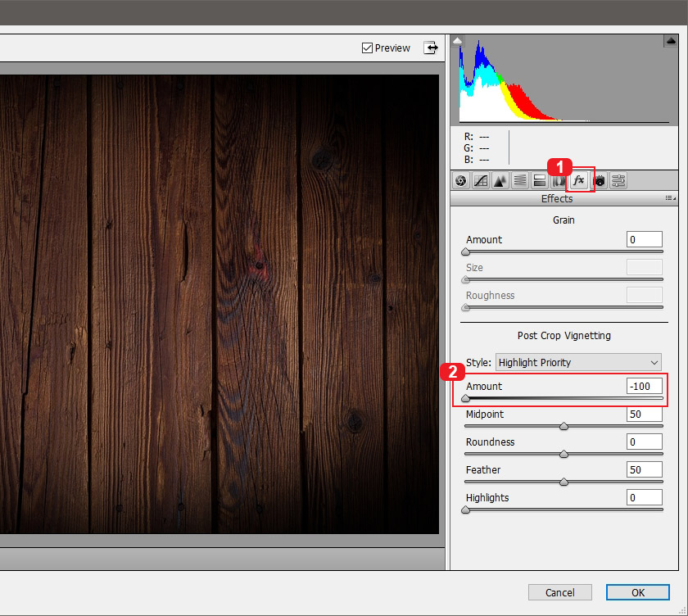
Task: Cancel the Camera Raw dialog
Action: pos(559,592)
